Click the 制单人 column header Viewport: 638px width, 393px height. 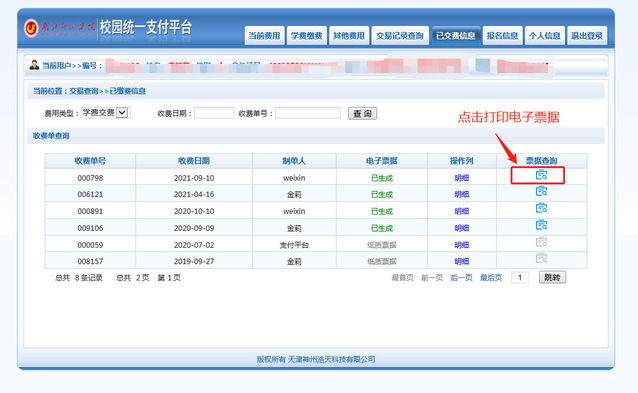coord(294,161)
